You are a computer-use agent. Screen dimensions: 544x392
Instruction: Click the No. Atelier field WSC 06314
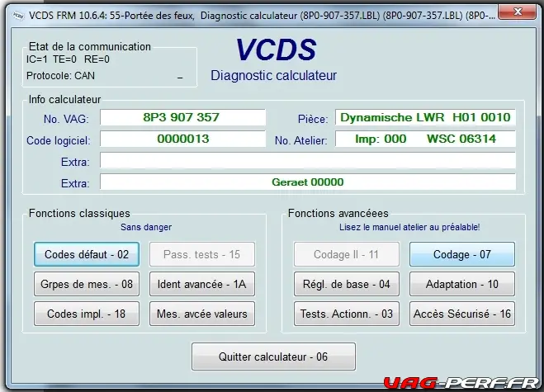click(425, 139)
